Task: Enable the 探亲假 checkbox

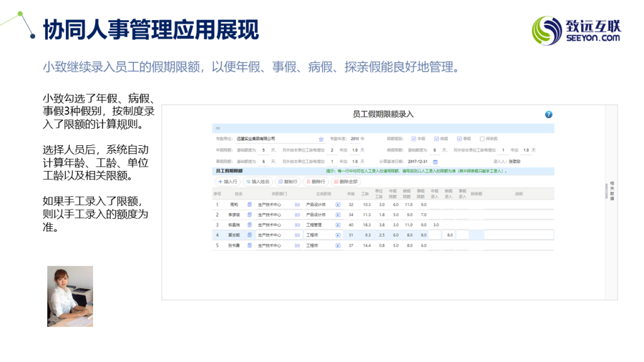Action: 482,139
